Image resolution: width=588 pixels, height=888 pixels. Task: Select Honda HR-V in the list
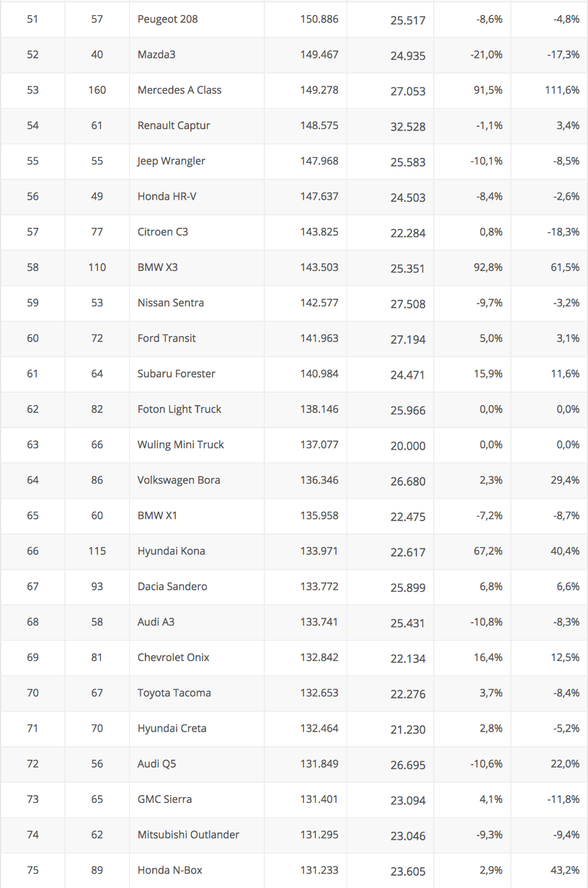click(166, 196)
